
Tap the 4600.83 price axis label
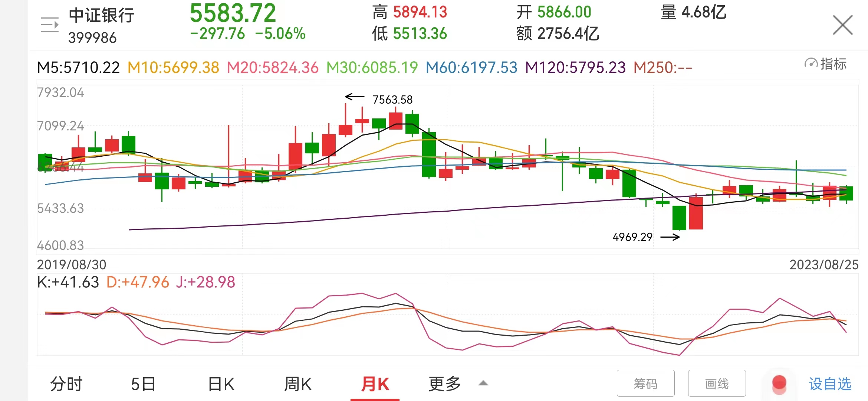60,245
